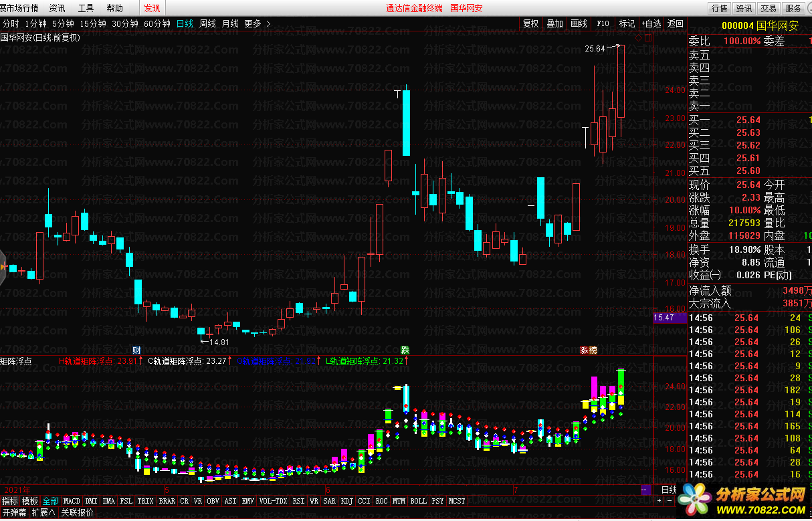The height and width of the screenshot is (521, 812).
Task: Apply the PSY indicator
Action: 438,501
